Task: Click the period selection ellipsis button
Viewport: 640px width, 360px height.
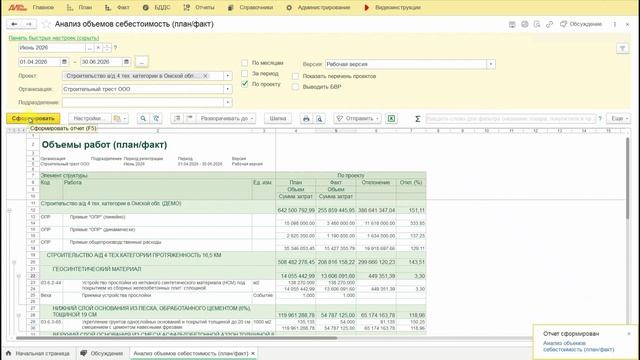Action: 141,62
